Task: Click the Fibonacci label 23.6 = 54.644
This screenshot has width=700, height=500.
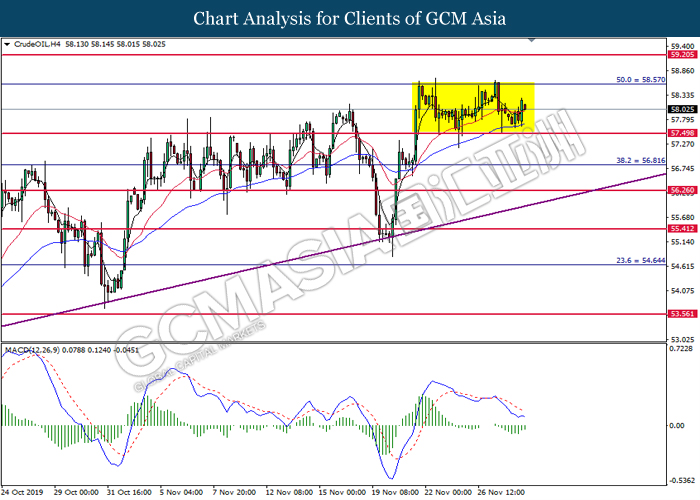Action: pos(641,260)
